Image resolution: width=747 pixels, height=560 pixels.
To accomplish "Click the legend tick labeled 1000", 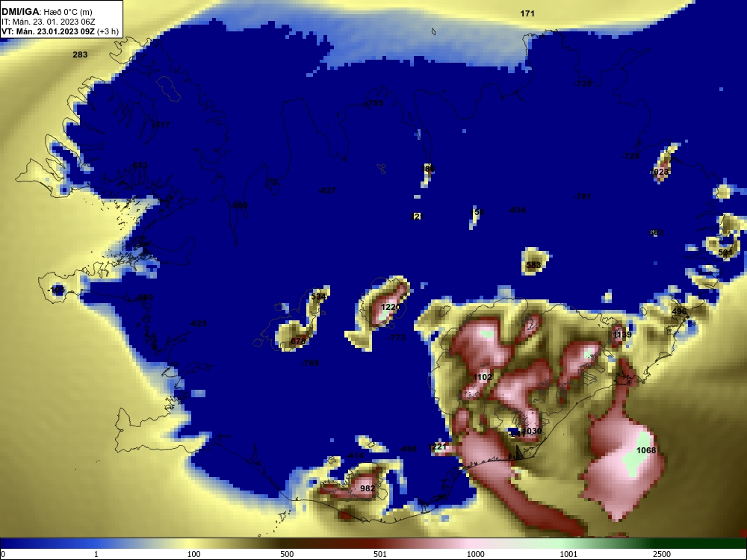I will point(475,554).
